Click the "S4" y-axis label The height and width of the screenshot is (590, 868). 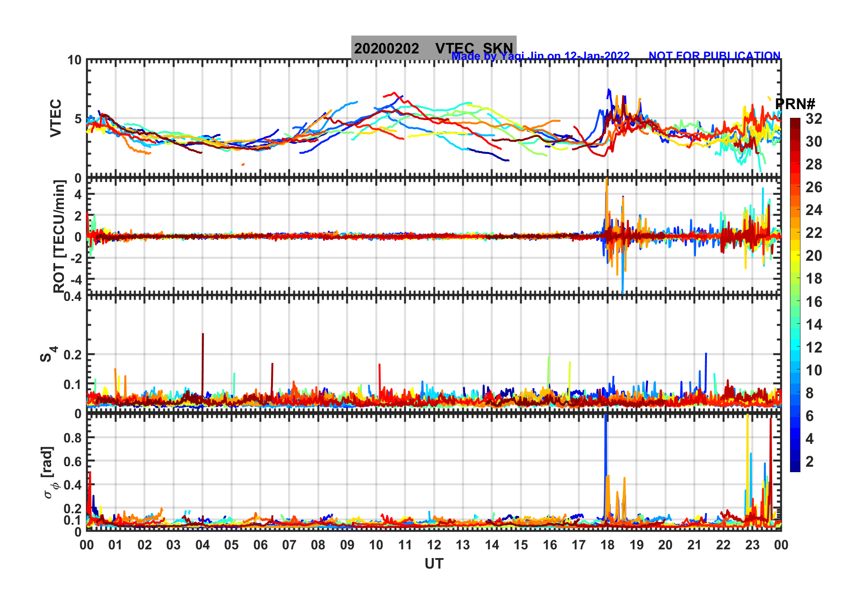pos(47,354)
